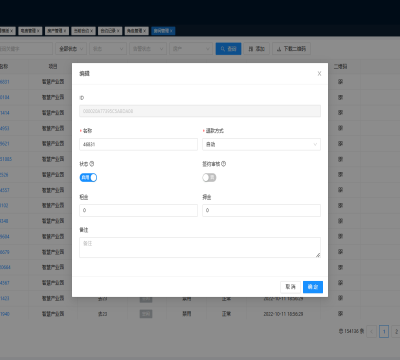This screenshot has height=360, width=400.
Task: Turn off the blue 启用 status switch
Action: coord(88,178)
